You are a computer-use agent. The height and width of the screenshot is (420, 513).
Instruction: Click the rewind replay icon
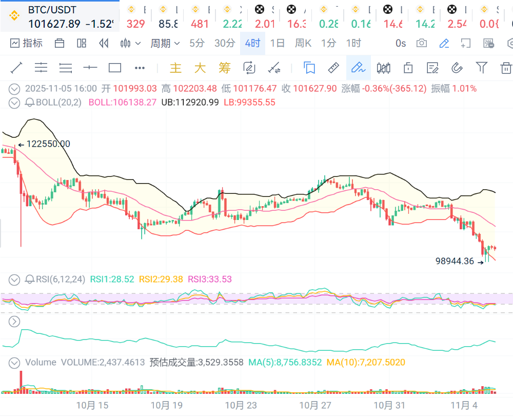(x=104, y=44)
